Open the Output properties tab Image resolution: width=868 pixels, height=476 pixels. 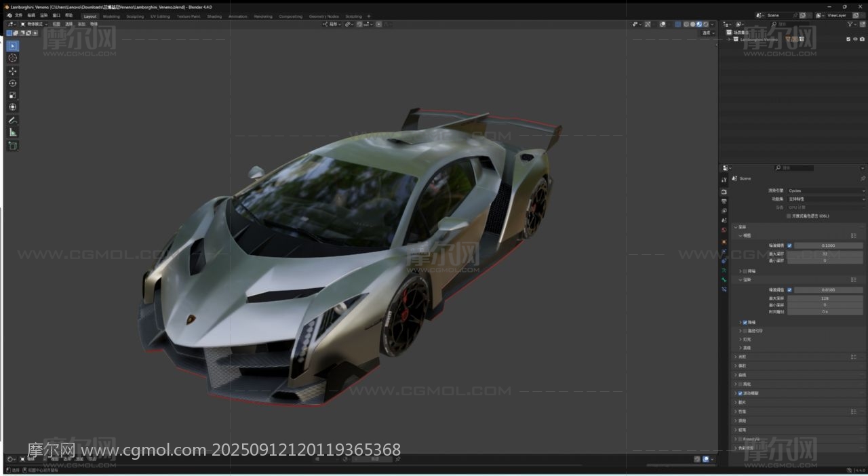pyautogui.click(x=724, y=201)
